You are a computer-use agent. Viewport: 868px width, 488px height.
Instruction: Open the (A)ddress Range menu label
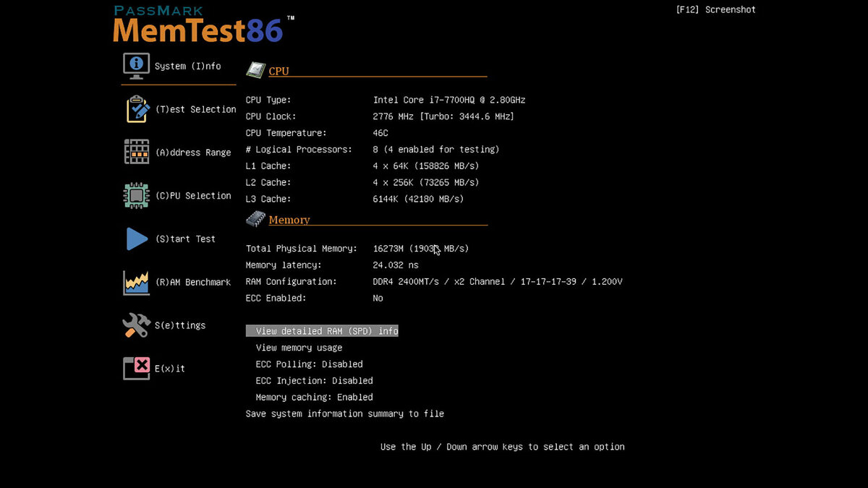coord(193,153)
